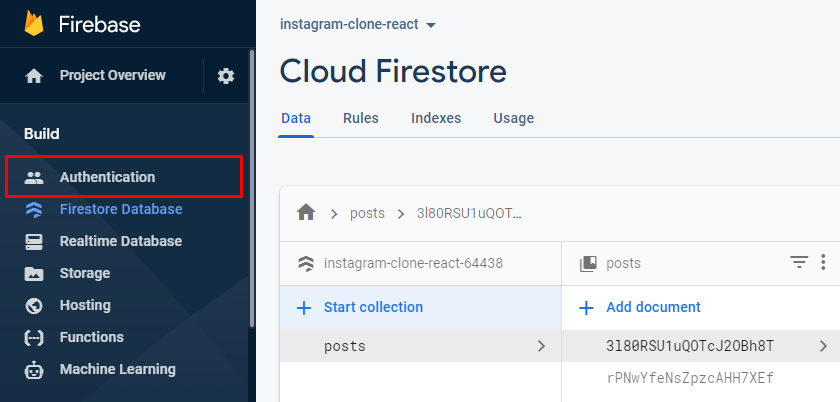Screen dimensions: 840x402
Task: Open the posts collection three-dot menu
Action: coord(823,262)
